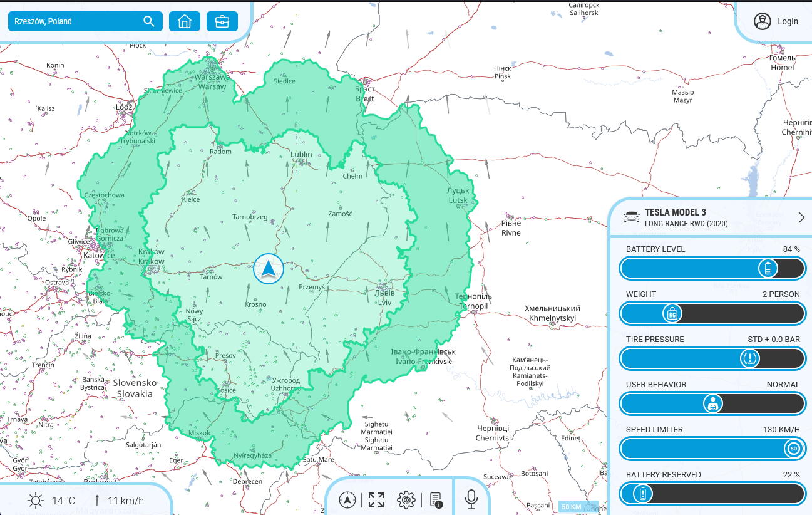Click the 2 PERSON weight value
Image resolution: width=812 pixels, height=515 pixels.
click(781, 294)
